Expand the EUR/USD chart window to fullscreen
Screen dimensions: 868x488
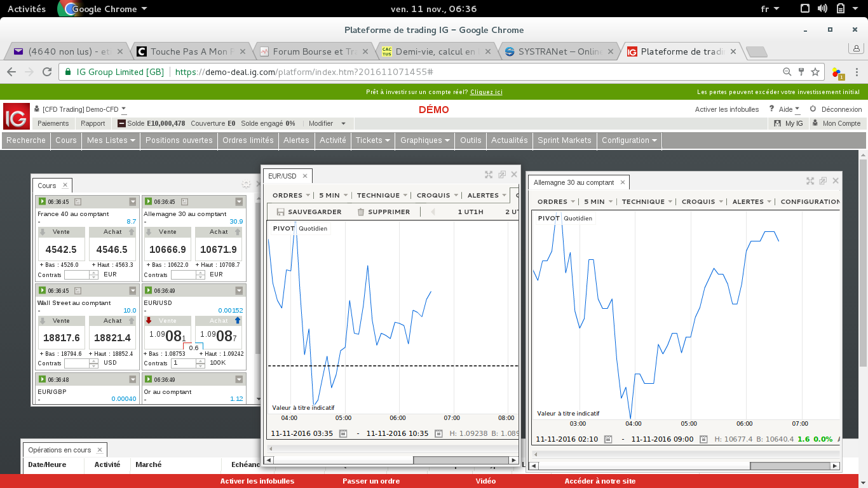pos(489,175)
